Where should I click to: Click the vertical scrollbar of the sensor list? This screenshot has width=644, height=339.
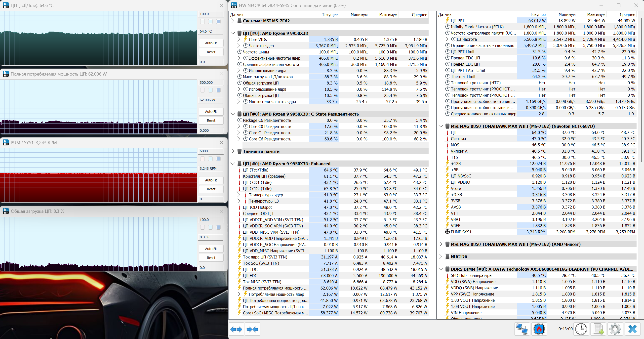642,90
